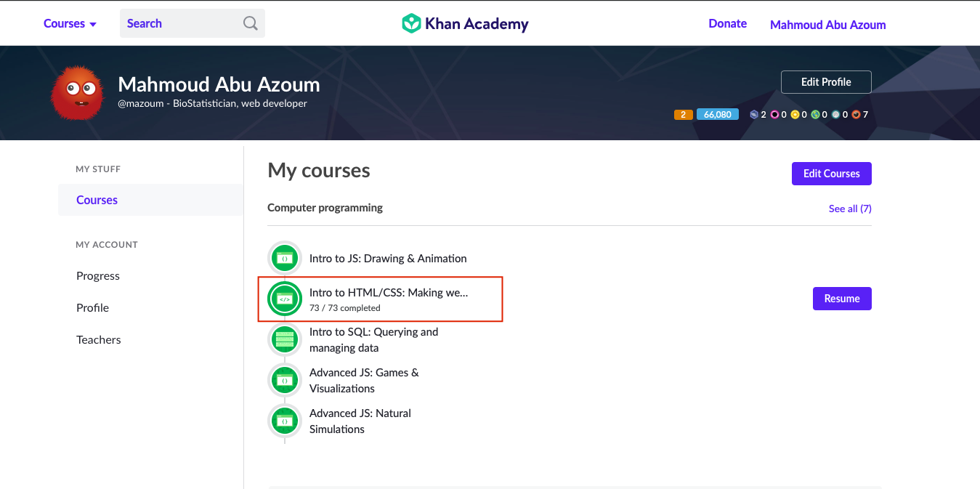This screenshot has height=489, width=980.
Task: Open Intro to JS: Drawing & Animation
Action: coord(388,258)
